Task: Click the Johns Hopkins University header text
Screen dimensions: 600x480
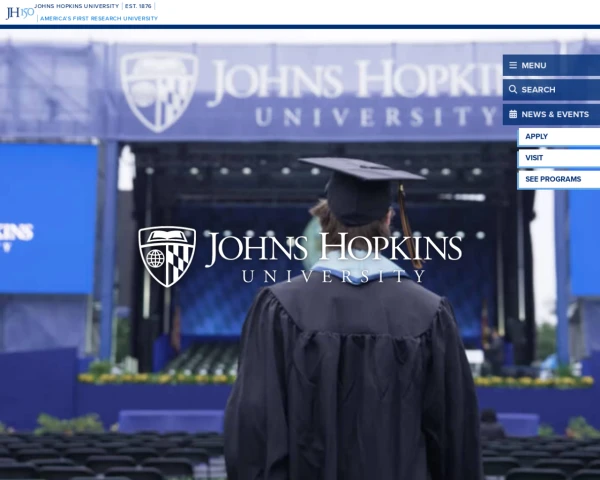Action: tap(76, 6)
